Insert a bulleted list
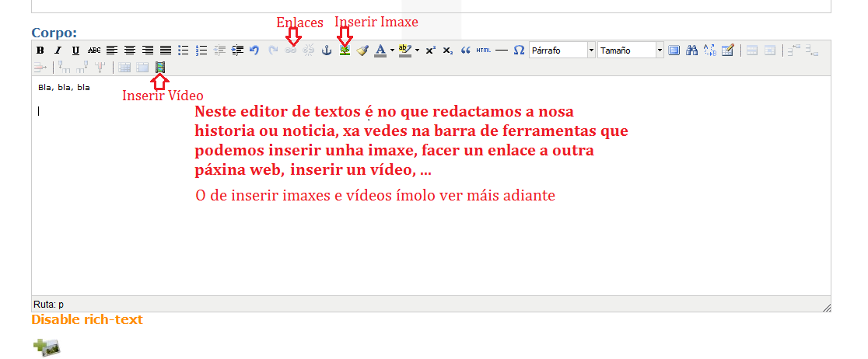Viewport: 868px width, 359px height. coord(184,51)
